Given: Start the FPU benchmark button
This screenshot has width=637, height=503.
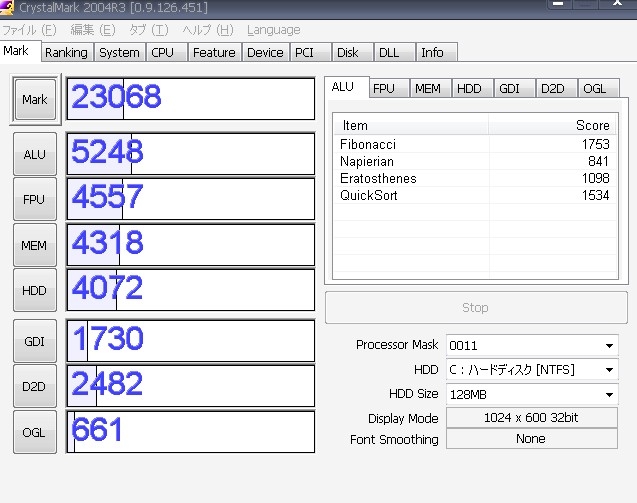Looking at the screenshot, I should pyautogui.click(x=34, y=199).
